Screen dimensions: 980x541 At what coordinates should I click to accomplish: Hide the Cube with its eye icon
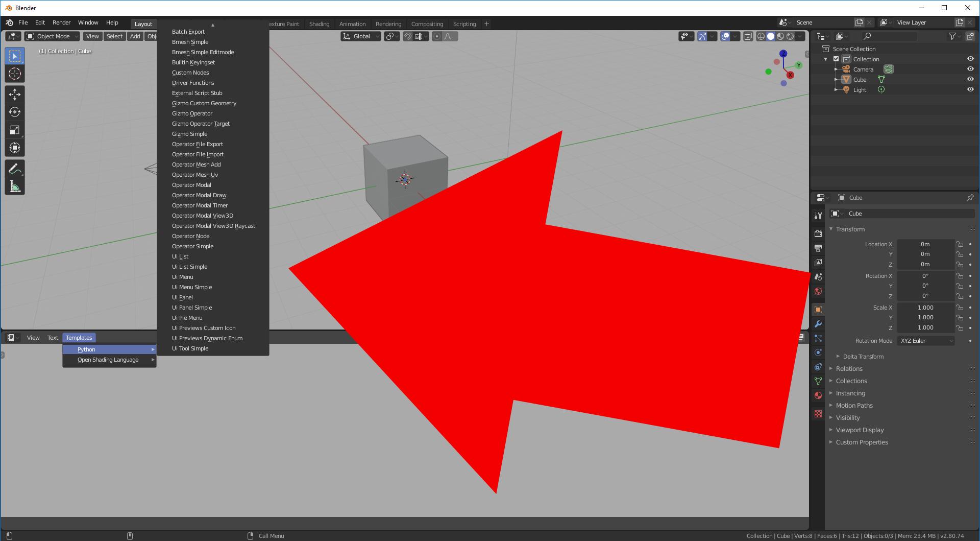(x=970, y=79)
